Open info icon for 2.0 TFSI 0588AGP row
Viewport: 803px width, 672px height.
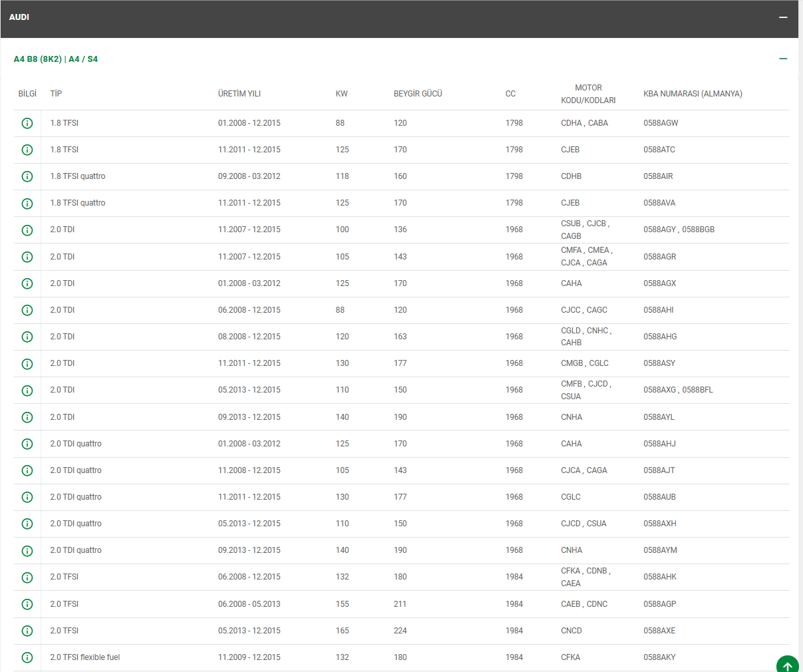(x=27, y=604)
